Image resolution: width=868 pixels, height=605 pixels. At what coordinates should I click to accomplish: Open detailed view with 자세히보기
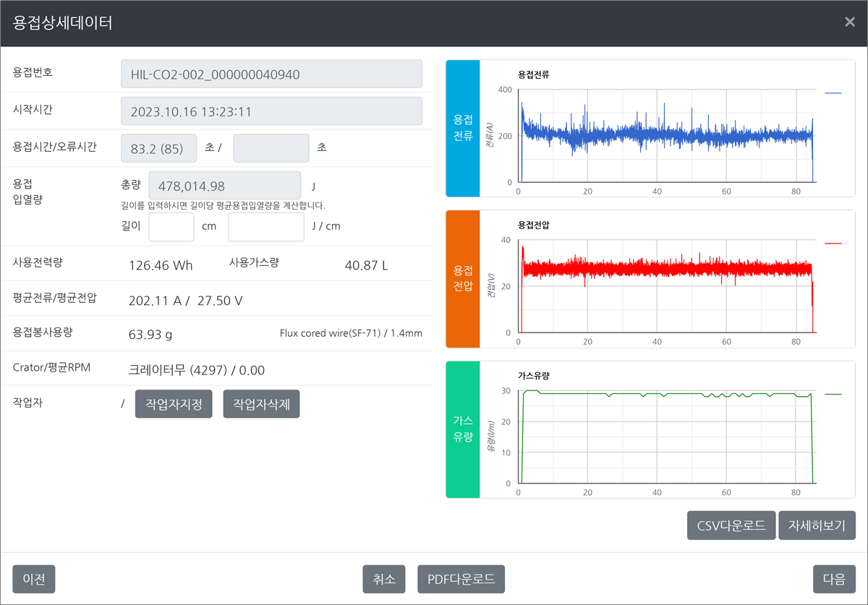tap(817, 525)
